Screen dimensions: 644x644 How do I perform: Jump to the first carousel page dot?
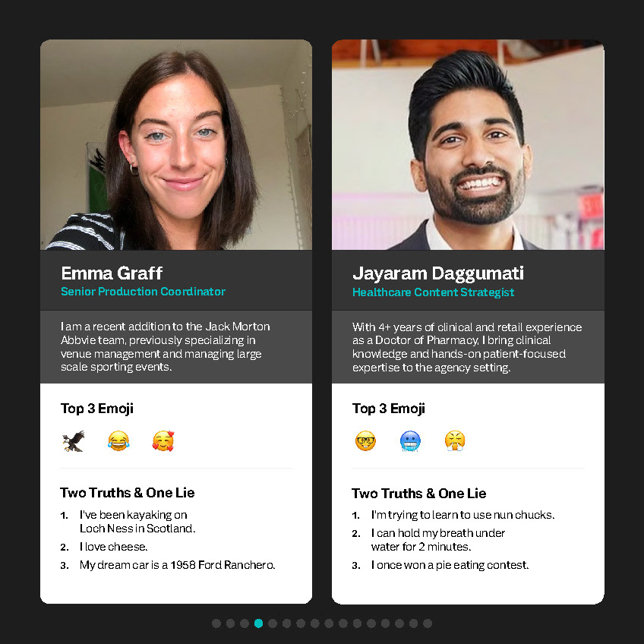(216, 623)
